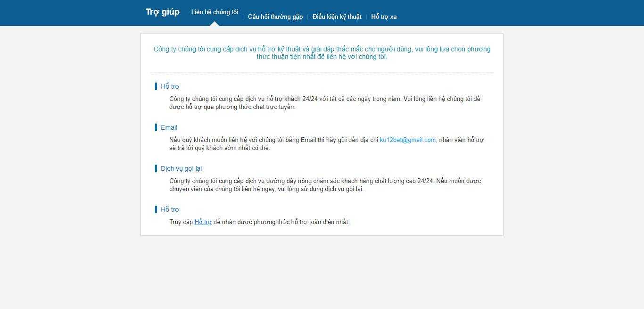
Task: Select the Hỗ trợ heading above the 24/24 paragraph
Action: pyautogui.click(x=170, y=86)
